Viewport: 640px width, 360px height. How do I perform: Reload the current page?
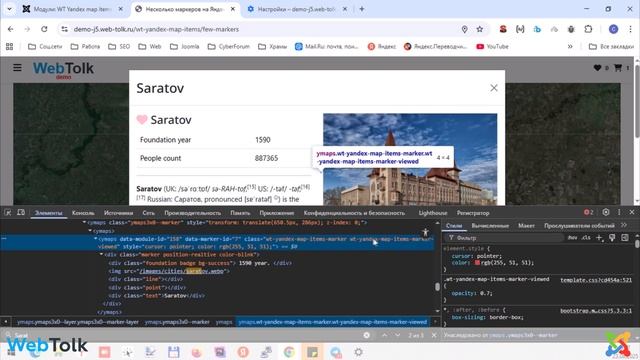click(44, 29)
